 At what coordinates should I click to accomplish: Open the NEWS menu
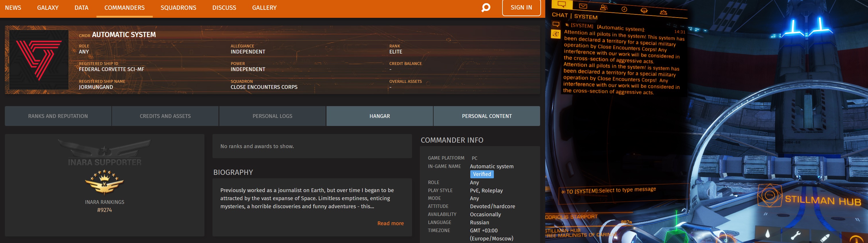tap(13, 8)
